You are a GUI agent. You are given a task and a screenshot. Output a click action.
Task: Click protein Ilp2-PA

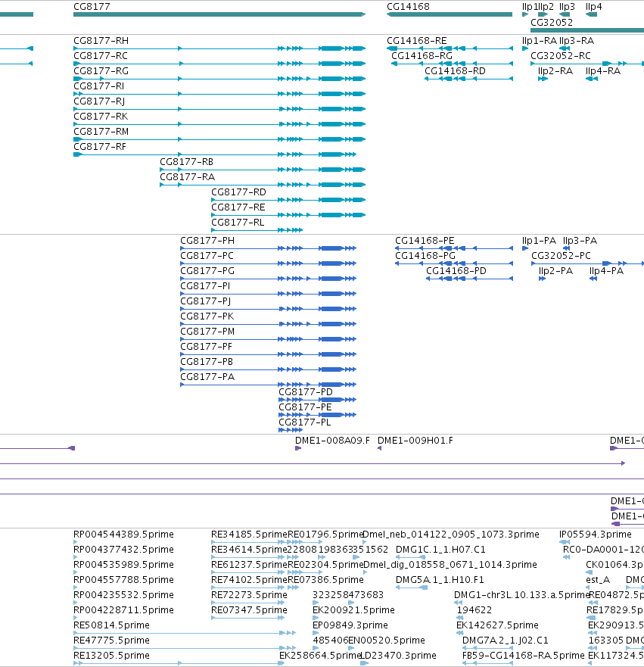click(x=556, y=271)
